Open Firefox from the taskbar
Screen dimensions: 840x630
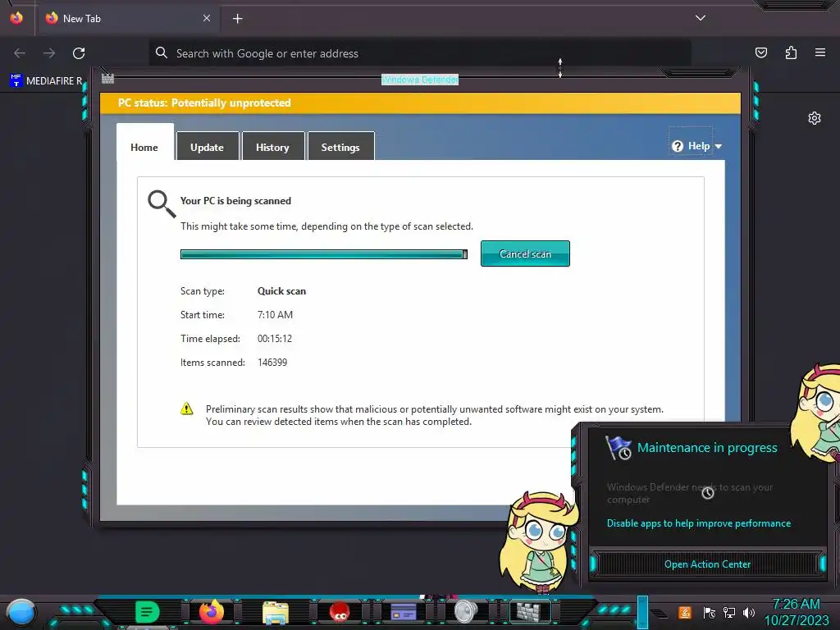[212, 611]
